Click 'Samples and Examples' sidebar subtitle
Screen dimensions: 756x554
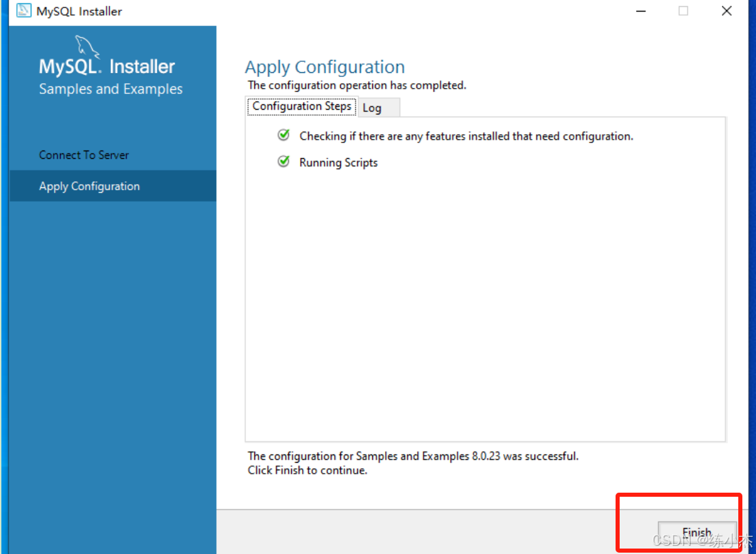[111, 89]
